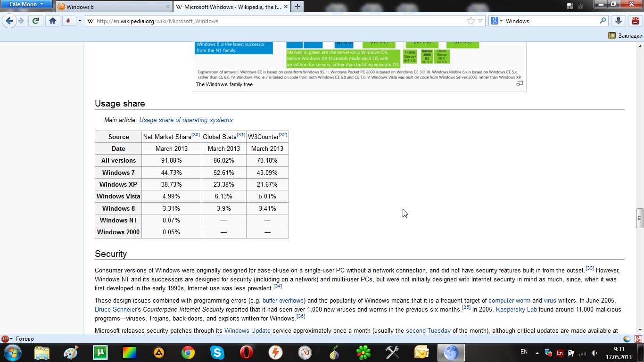
Task: Reload the page with the green refresh icon
Action: [35, 21]
